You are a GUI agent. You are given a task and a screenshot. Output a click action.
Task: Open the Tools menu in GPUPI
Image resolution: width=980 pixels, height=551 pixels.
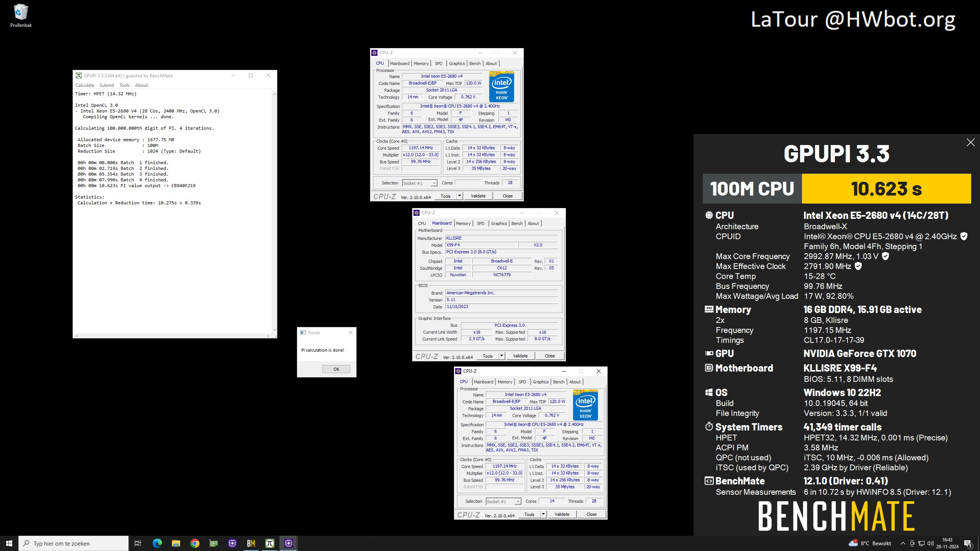click(x=124, y=85)
